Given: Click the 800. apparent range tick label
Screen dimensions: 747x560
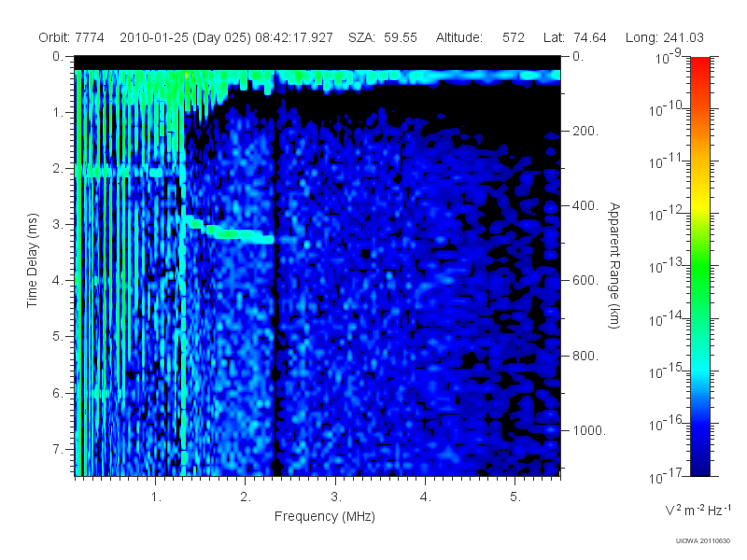Looking at the screenshot, I should (585, 356).
